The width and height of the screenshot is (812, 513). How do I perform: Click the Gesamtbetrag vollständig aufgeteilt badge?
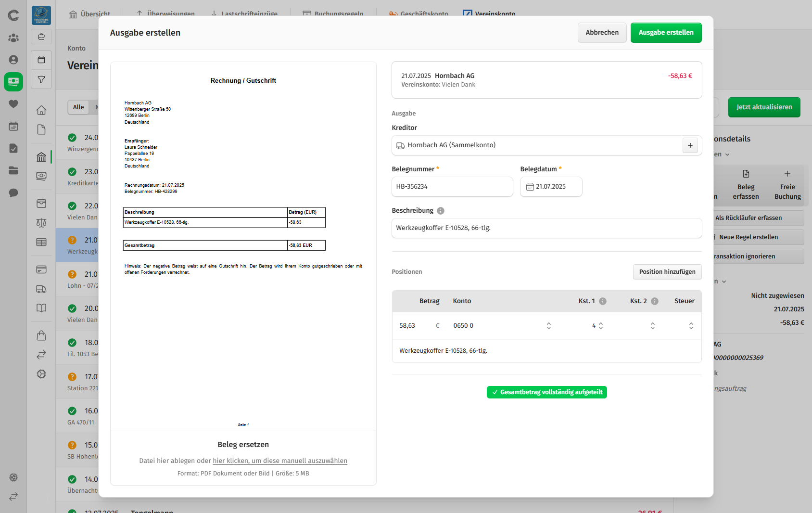[547, 392]
